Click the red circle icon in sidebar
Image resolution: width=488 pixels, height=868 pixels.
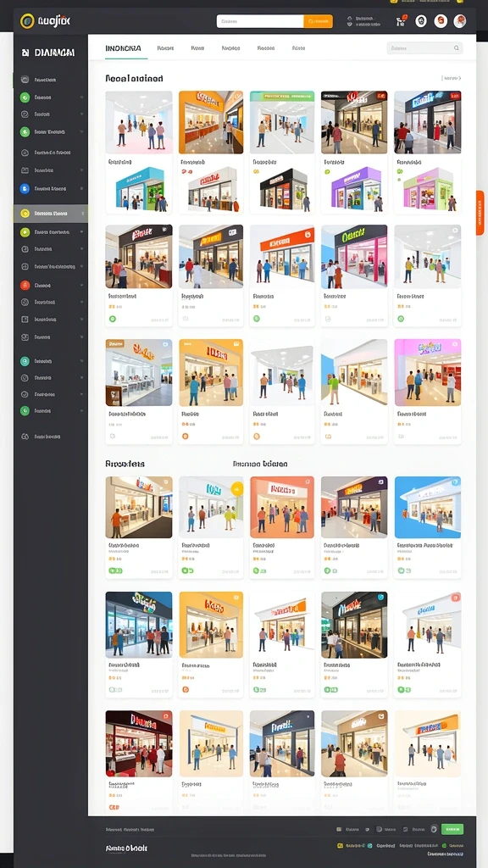click(25, 285)
